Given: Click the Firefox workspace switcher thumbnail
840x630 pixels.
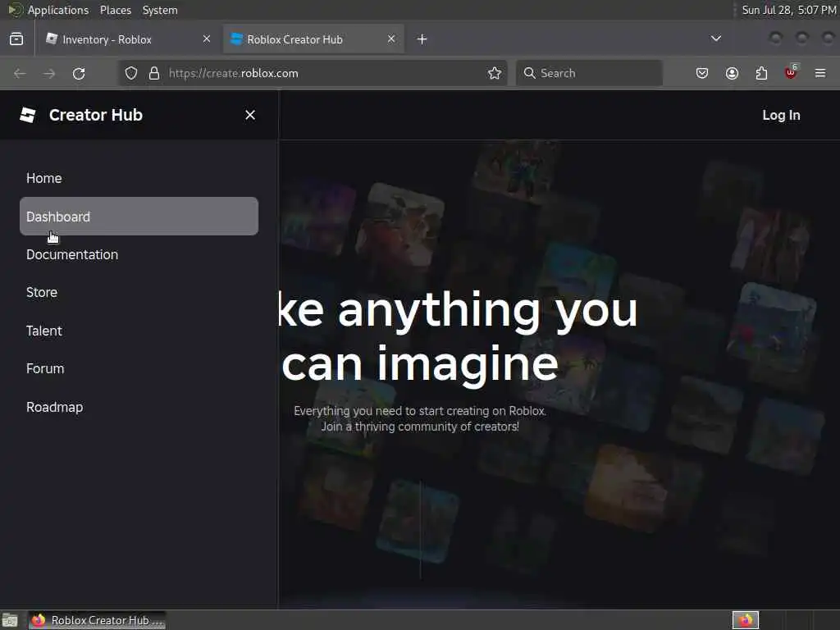Looking at the screenshot, I should point(746,620).
